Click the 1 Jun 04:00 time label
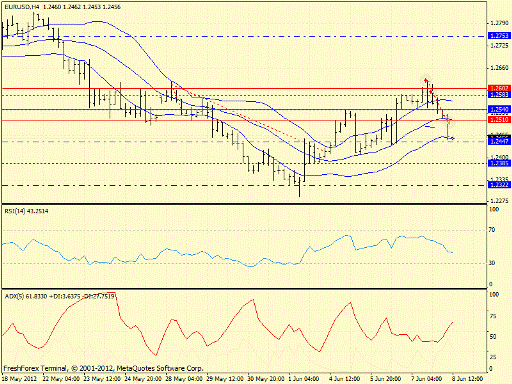The height and width of the screenshot is (384, 512). 304,379
